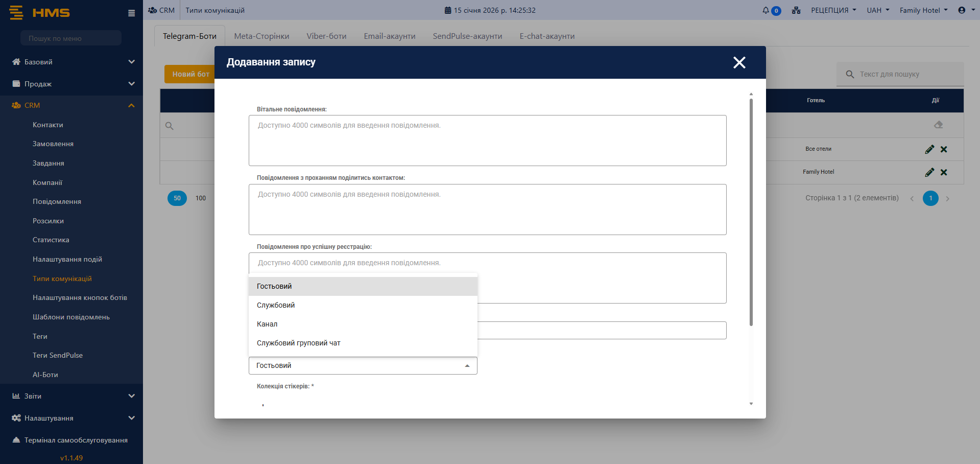Click the eraser clear-filter icon

[x=938, y=125]
